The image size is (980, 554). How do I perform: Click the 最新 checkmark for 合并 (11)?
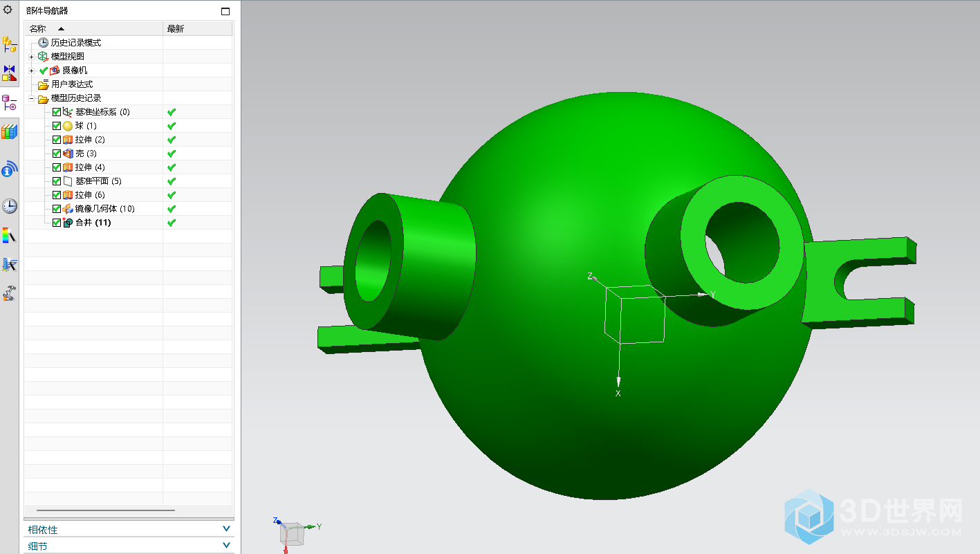pos(172,223)
